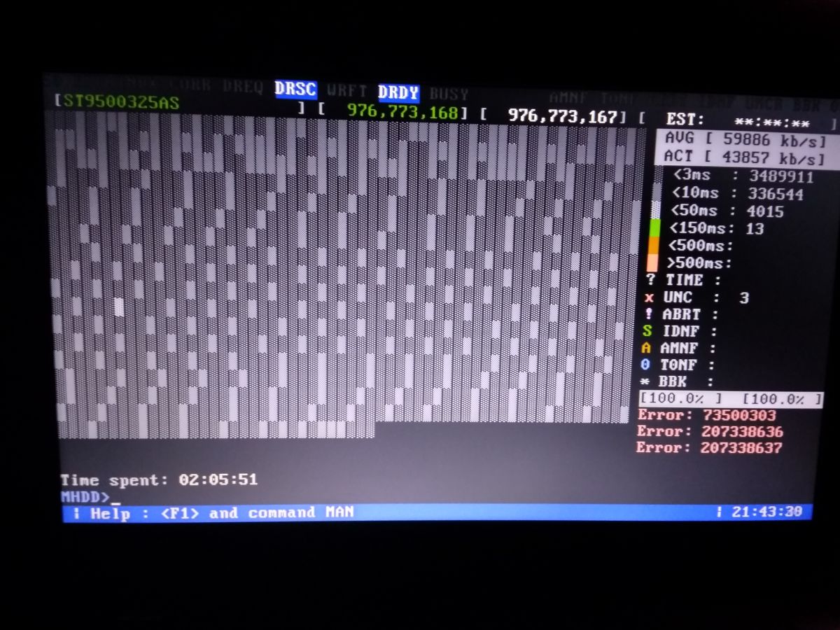
Task: Click the MHDD> command prompt line
Action: click(x=84, y=495)
